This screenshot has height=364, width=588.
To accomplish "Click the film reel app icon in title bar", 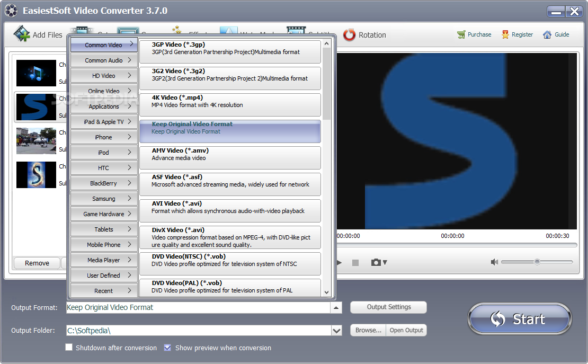I will pyautogui.click(x=11, y=11).
